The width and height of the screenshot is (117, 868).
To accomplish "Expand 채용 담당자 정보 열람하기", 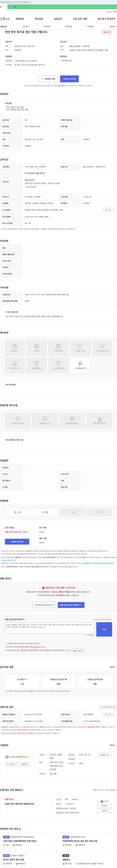I will [x=71, y=605].
